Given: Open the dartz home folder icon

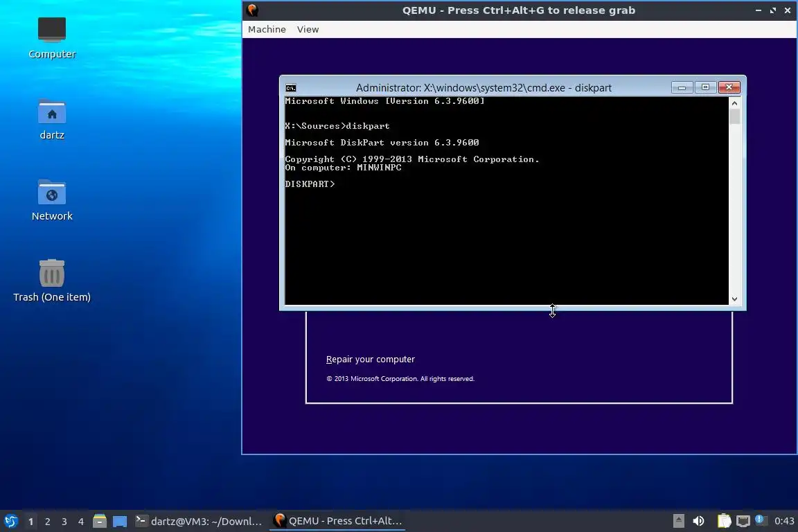Looking at the screenshot, I should pos(52,120).
